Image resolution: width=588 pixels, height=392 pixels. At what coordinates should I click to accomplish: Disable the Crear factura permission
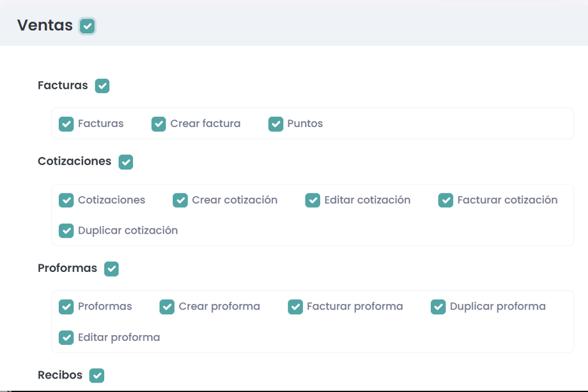(159, 124)
